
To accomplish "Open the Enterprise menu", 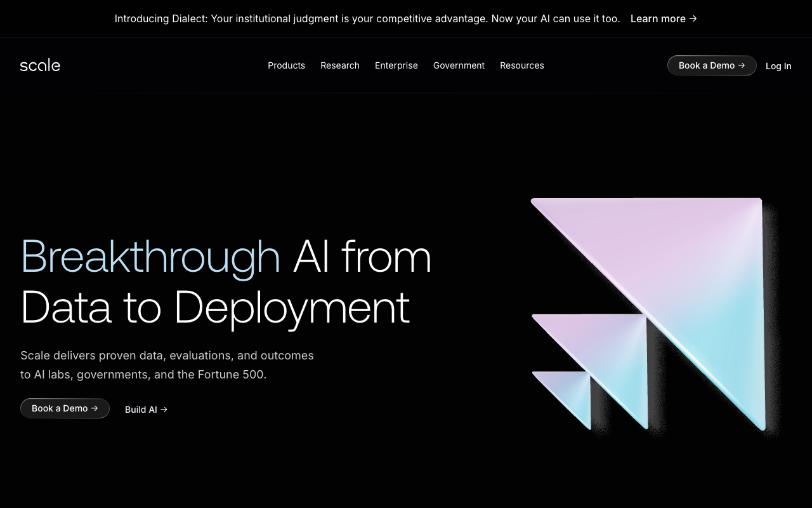I will coord(396,65).
